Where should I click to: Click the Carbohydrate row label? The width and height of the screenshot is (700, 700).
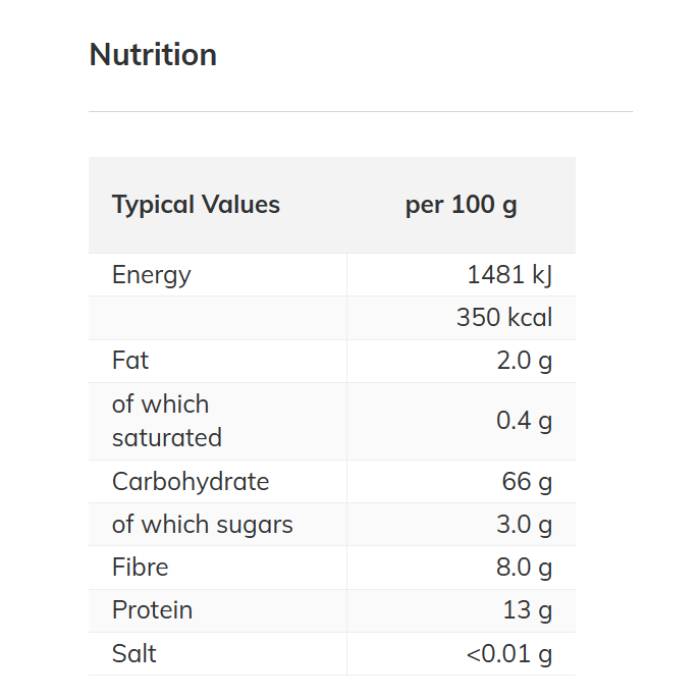click(x=191, y=482)
